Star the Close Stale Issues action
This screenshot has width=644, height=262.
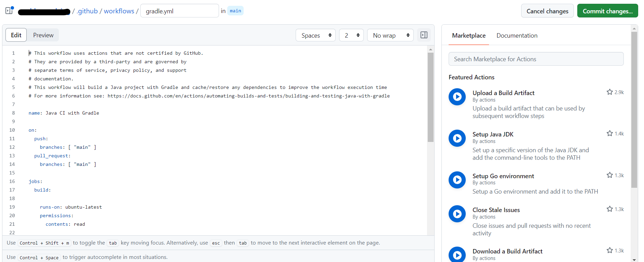pyautogui.click(x=610, y=209)
